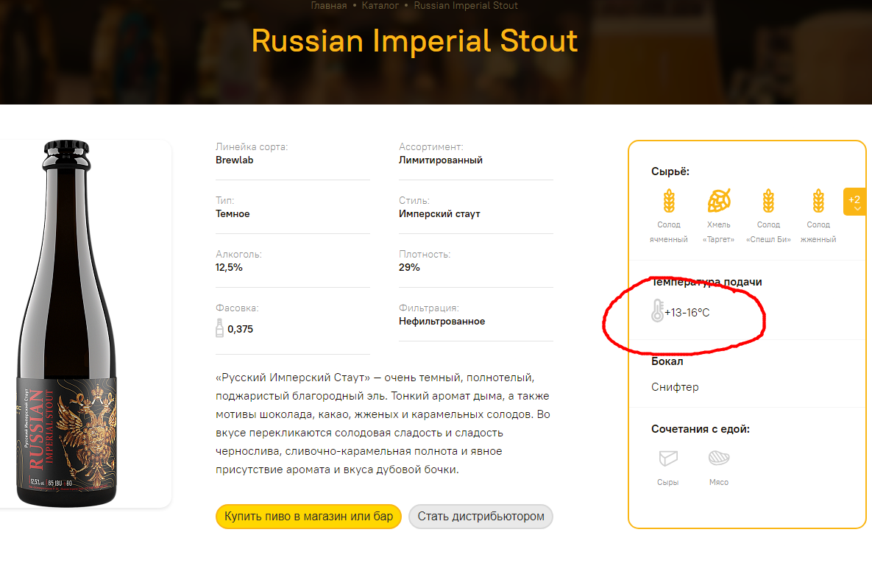Screen dimensions: 872x588
Task: Click the 'Russian Imperial Stout' page heading
Action: tap(414, 40)
